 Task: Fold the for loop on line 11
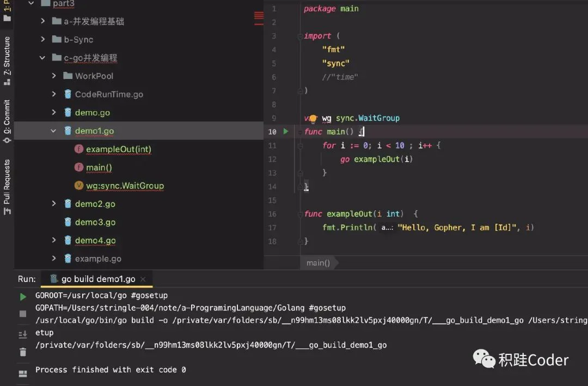tap(300, 146)
